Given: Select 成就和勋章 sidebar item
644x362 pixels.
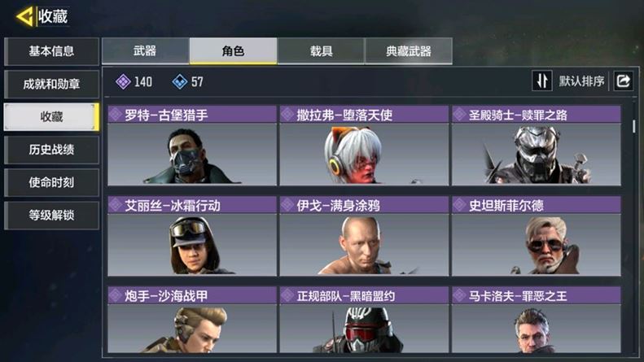Looking at the screenshot, I should point(51,84).
